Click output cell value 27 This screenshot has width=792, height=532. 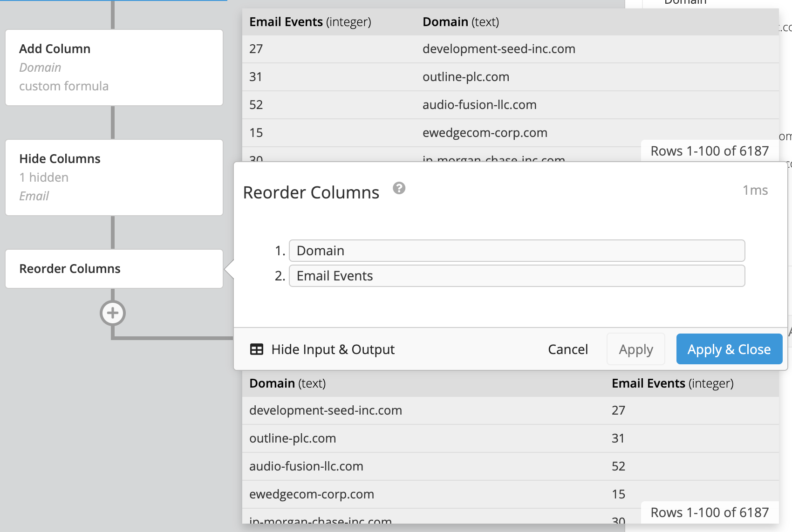click(x=619, y=410)
